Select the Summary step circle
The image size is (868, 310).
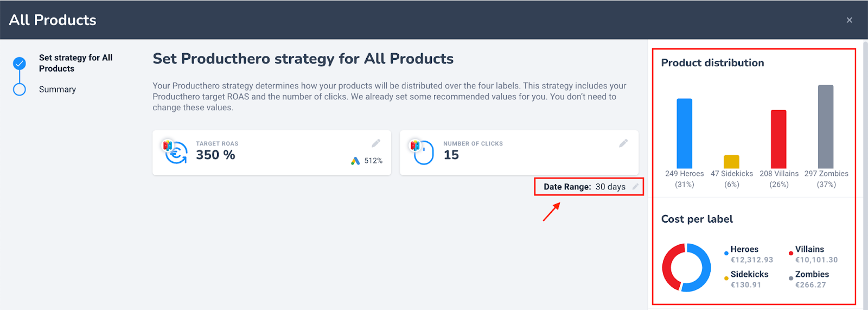click(20, 90)
